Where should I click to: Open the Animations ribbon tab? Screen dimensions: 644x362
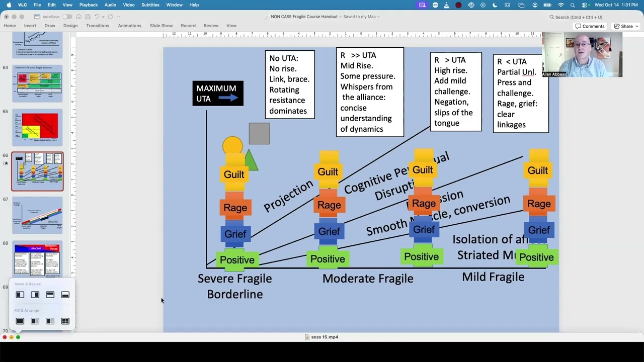[130, 26]
